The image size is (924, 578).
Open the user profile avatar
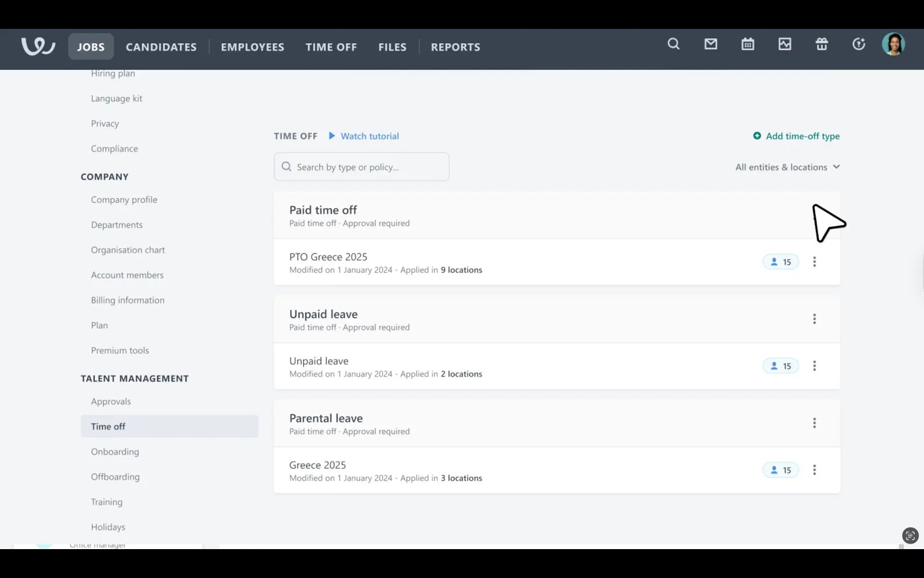pyautogui.click(x=893, y=44)
